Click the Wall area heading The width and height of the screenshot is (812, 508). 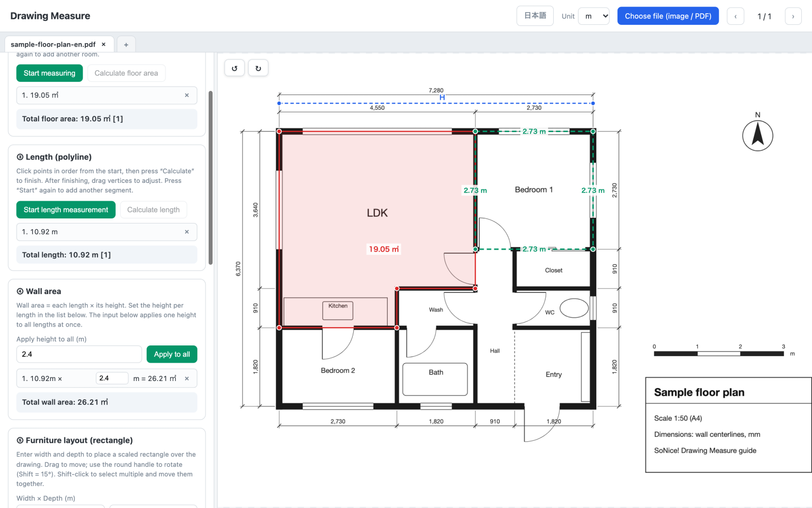coord(39,291)
